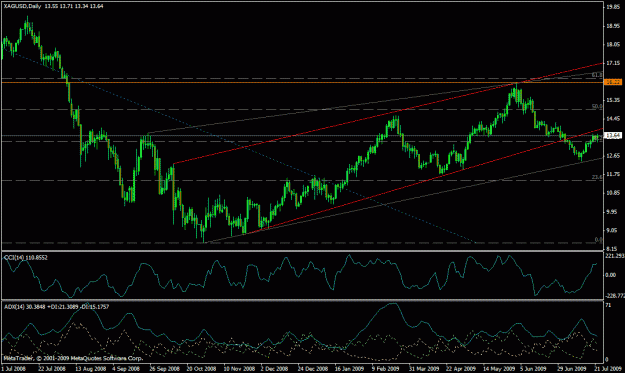
Task: Click the 1 Jul 2008 date label
Action: [x=14, y=369]
